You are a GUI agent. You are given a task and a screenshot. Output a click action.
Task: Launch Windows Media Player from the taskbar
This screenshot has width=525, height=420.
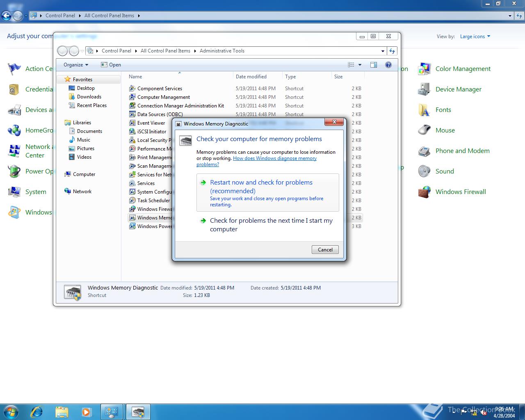[x=86, y=412]
